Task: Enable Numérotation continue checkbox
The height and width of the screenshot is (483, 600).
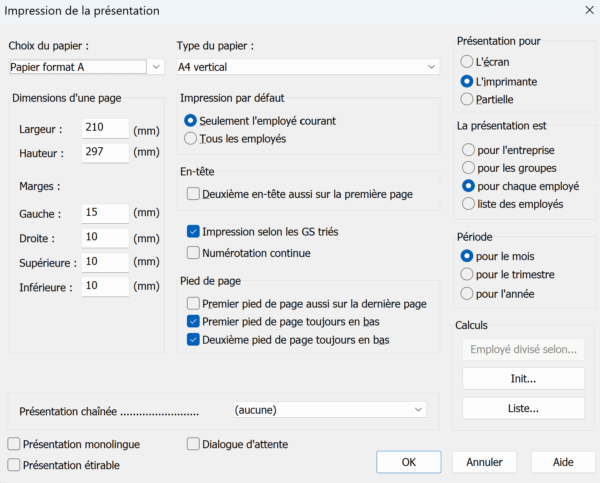Action: (194, 253)
